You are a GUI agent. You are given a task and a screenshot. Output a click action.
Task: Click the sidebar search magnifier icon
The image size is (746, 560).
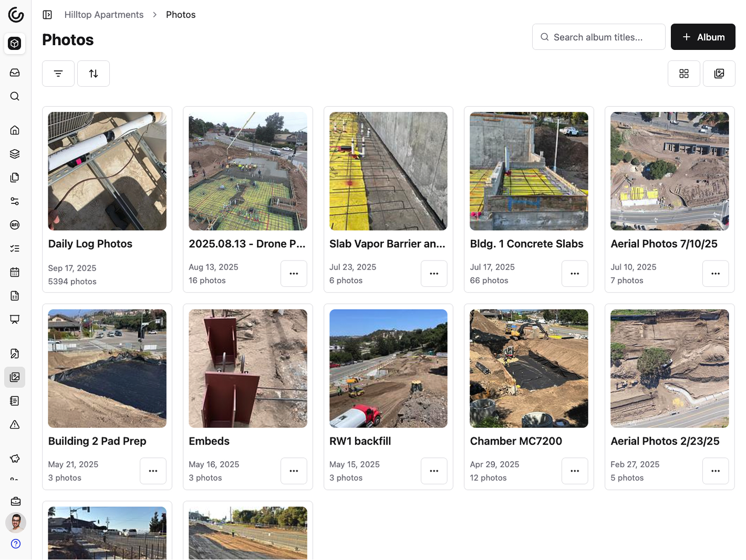tap(15, 96)
